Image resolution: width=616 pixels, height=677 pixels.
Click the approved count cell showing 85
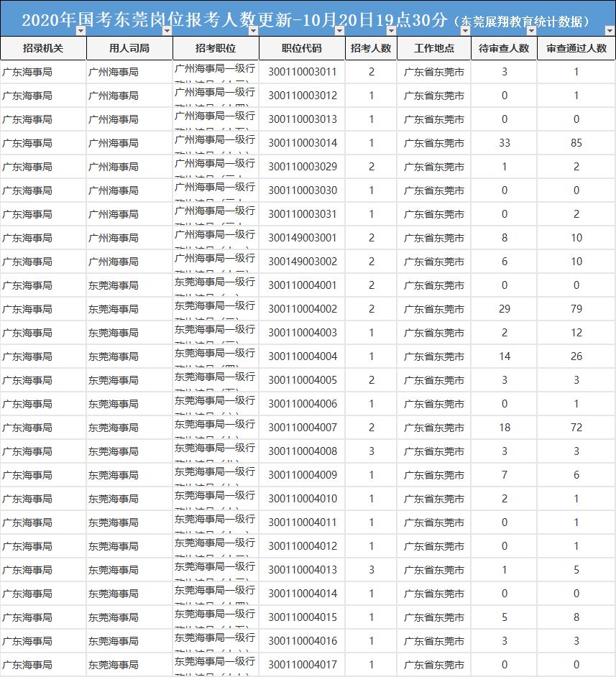point(576,143)
